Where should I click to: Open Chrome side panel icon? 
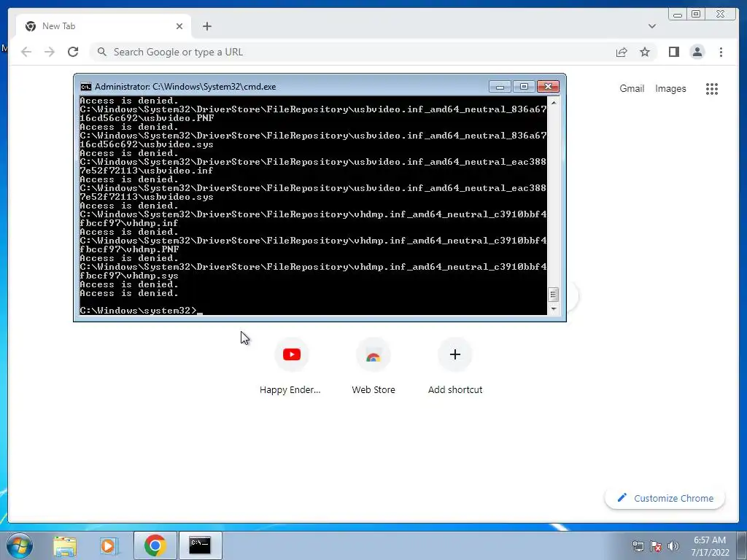pos(673,52)
